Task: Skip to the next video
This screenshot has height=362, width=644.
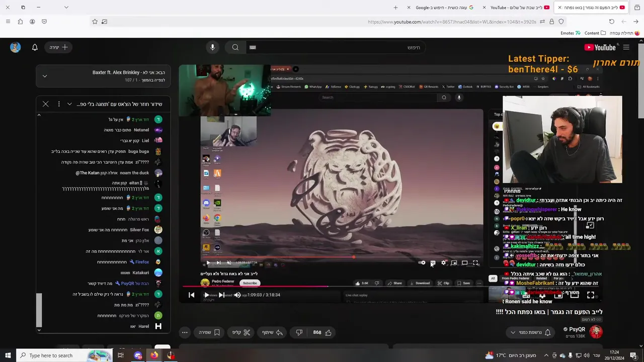Action: (x=222, y=295)
